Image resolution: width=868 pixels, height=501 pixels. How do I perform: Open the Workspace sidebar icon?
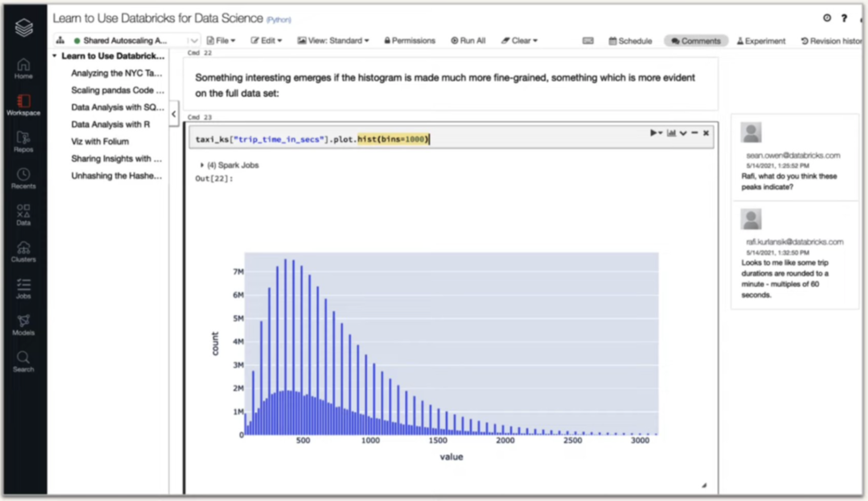pyautogui.click(x=23, y=105)
